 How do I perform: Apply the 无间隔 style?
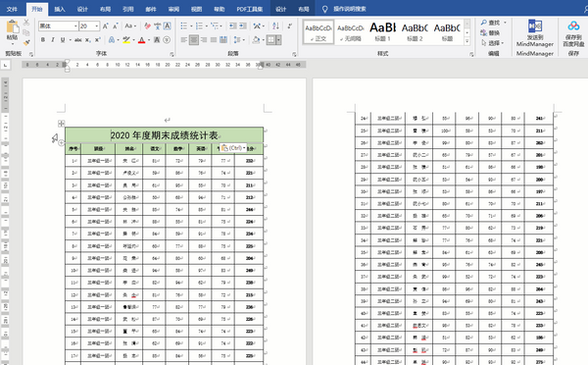pyautogui.click(x=351, y=32)
